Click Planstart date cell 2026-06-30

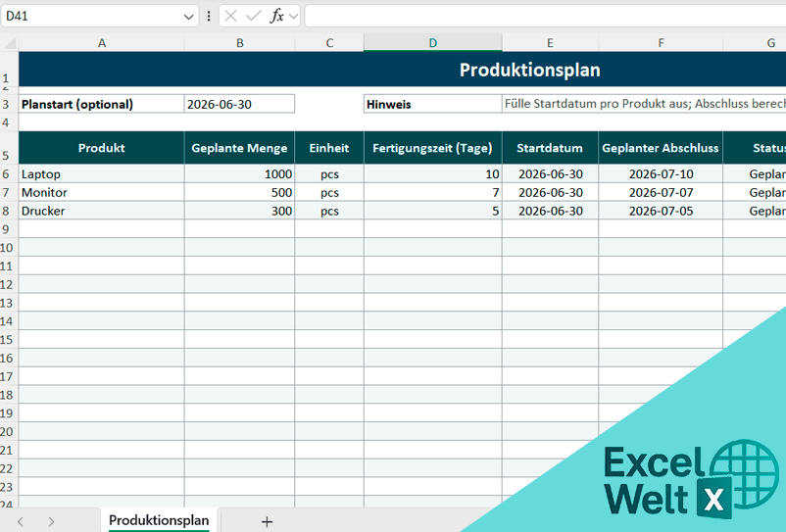pyautogui.click(x=239, y=104)
